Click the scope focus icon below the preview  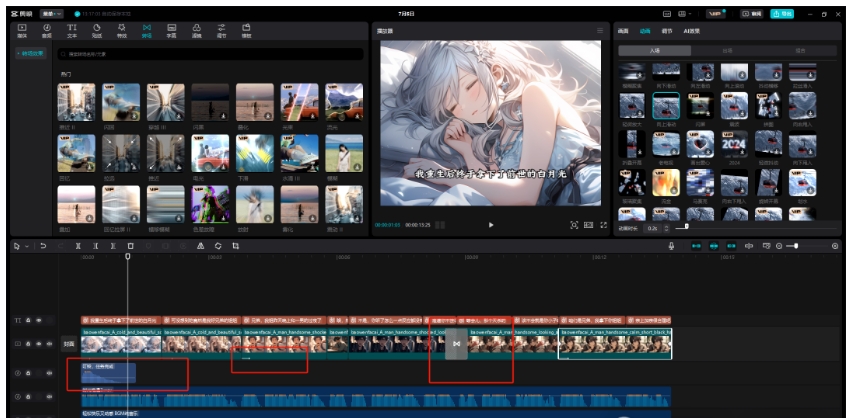(574, 225)
